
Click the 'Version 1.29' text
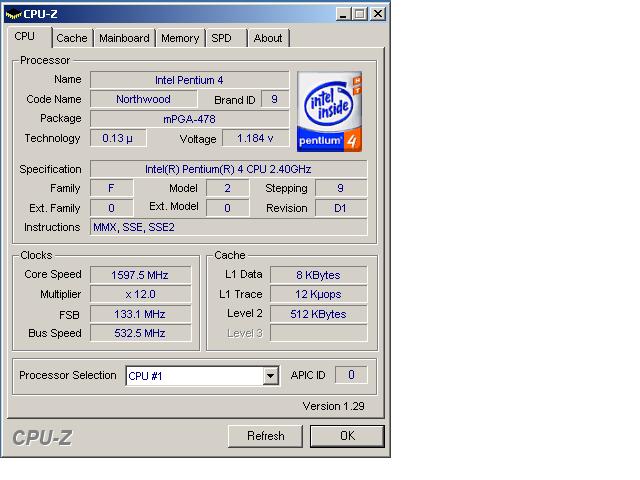pyautogui.click(x=333, y=406)
